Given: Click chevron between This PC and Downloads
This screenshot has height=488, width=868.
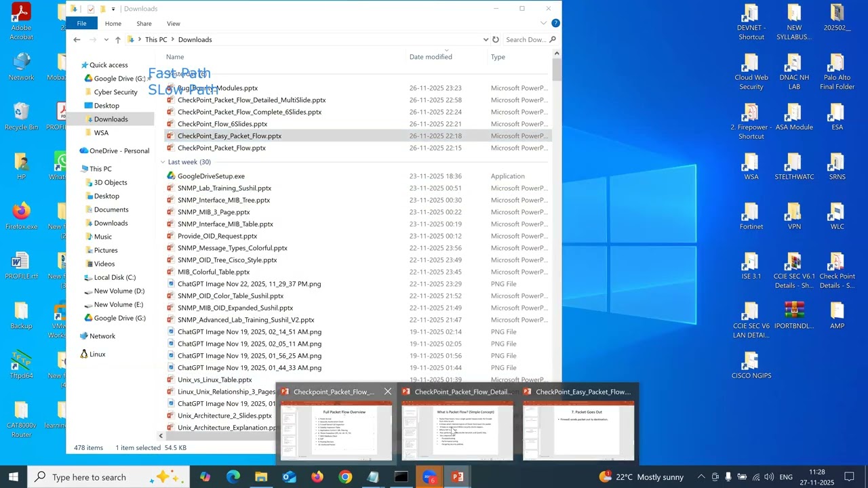Looking at the screenshot, I should pyautogui.click(x=173, y=40).
